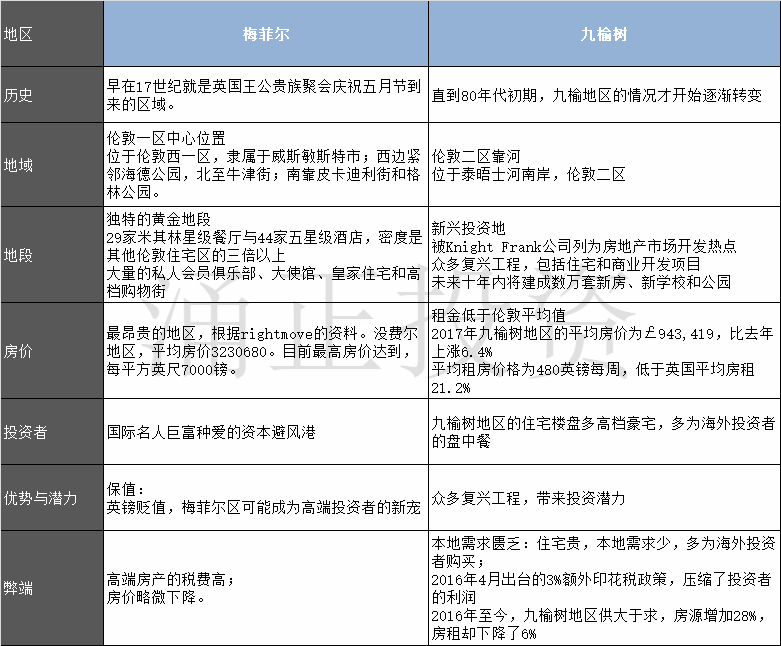Click the '投资者' row label
The width and height of the screenshot is (781, 646).
click(52, 432)
